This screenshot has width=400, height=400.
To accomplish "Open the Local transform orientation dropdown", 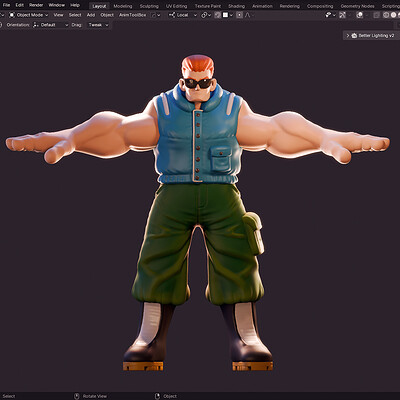I will [x=183, y=15].
